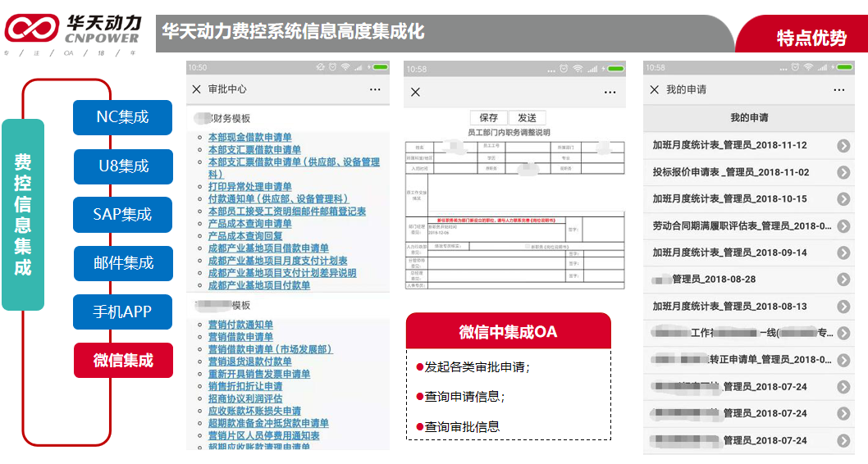Image resolution: width=868 pixels, height=464 pixels.
Task: Click the 发起各类审批申请 bullet text
Action: tap(477, 367)
